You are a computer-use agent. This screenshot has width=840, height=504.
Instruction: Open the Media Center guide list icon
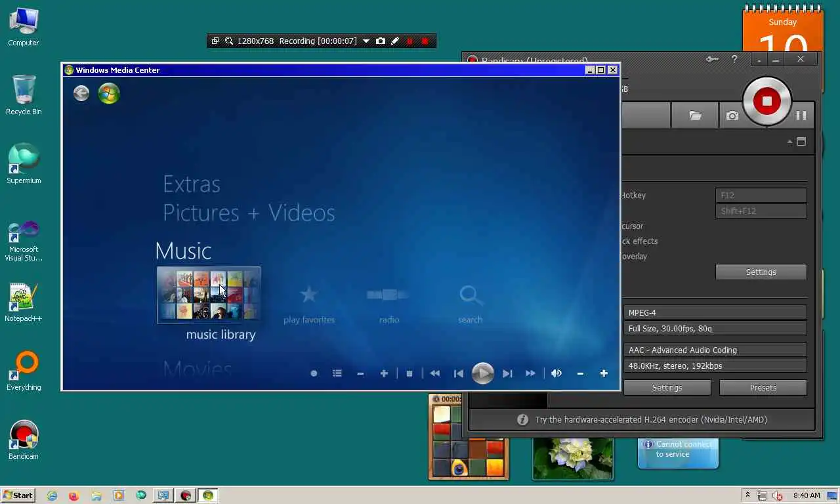tap(337, 373)
